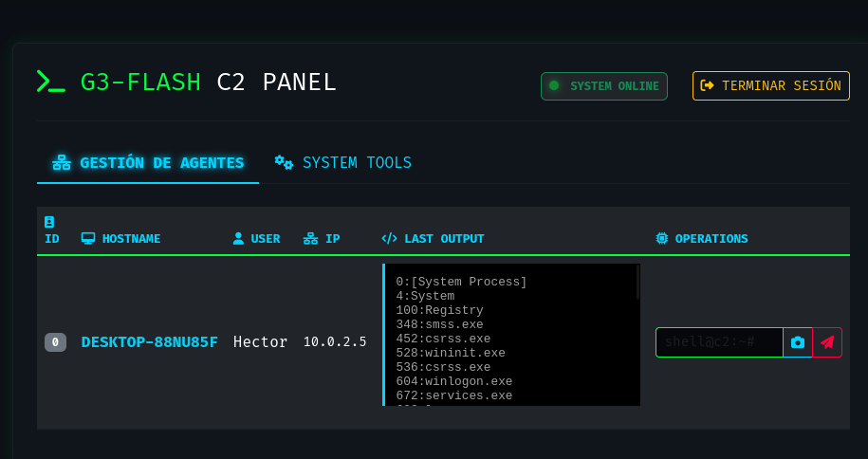
Task: Click the terminal prompt logo icon
Action: click(51, 82)
